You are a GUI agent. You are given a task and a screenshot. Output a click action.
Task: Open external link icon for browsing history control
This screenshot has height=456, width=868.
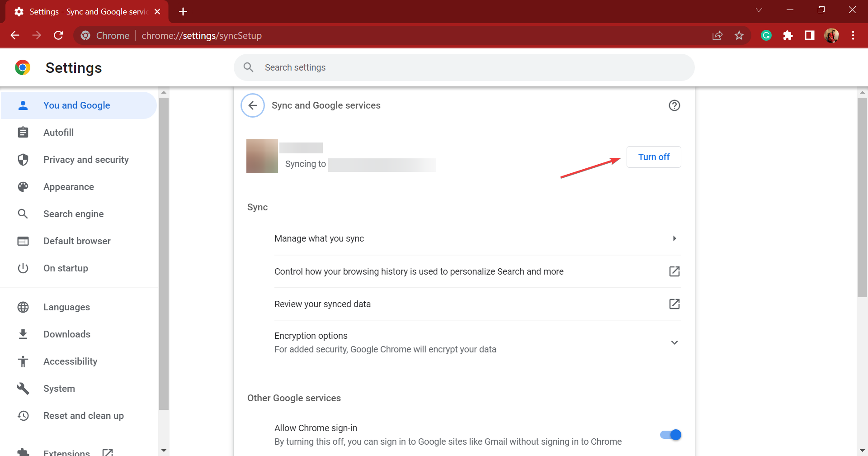pyautogui.click(x=675, y=271)
